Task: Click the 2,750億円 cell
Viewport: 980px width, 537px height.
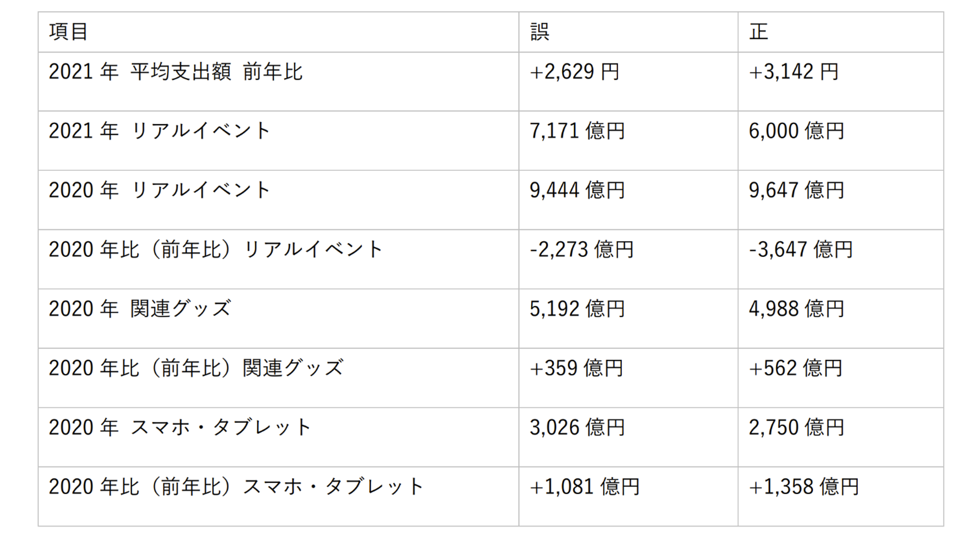Action: pos(796,427)
